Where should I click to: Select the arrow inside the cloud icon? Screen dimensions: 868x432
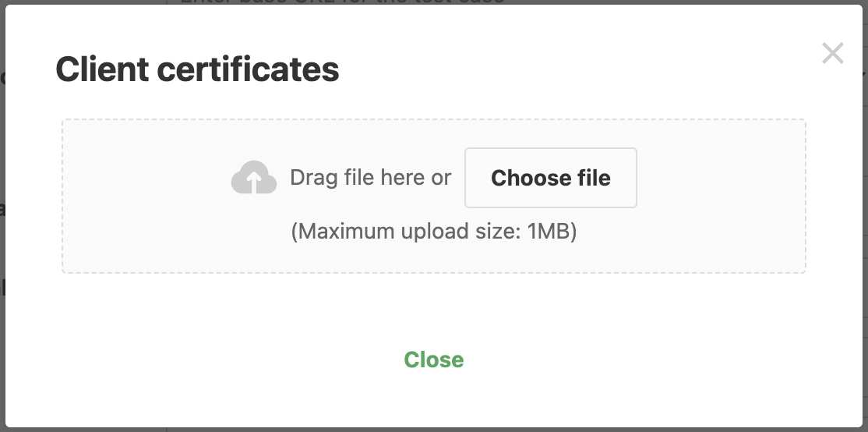tap(254, 182)
